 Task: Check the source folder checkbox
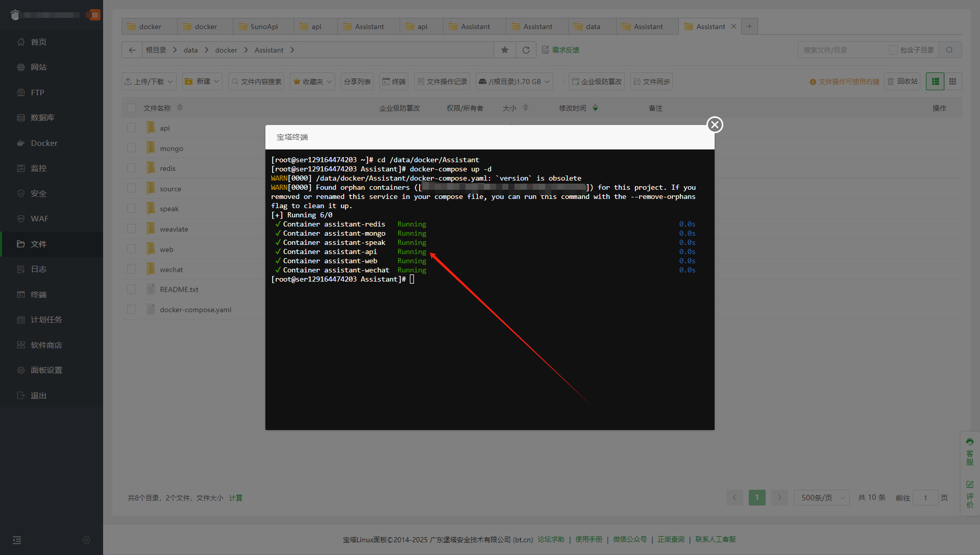131,188
